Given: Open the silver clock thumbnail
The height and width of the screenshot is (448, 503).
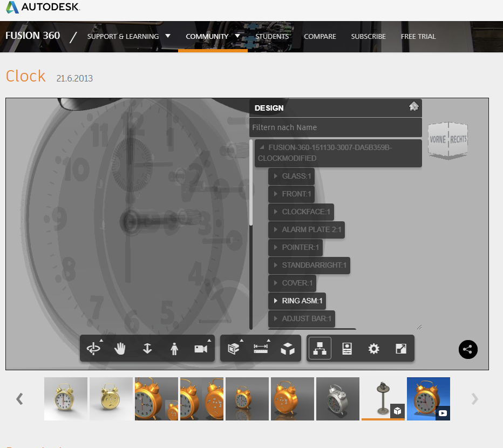Looking at the screenshot, I should point(338,399).
